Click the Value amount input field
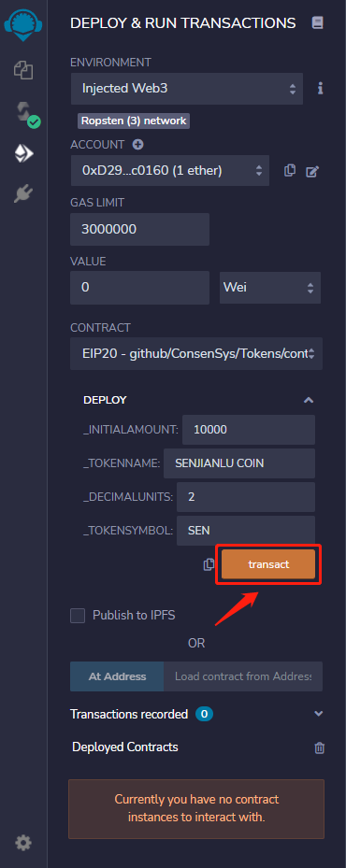Image resolution: width=346 pixels, height=868 pixels. 139,287
